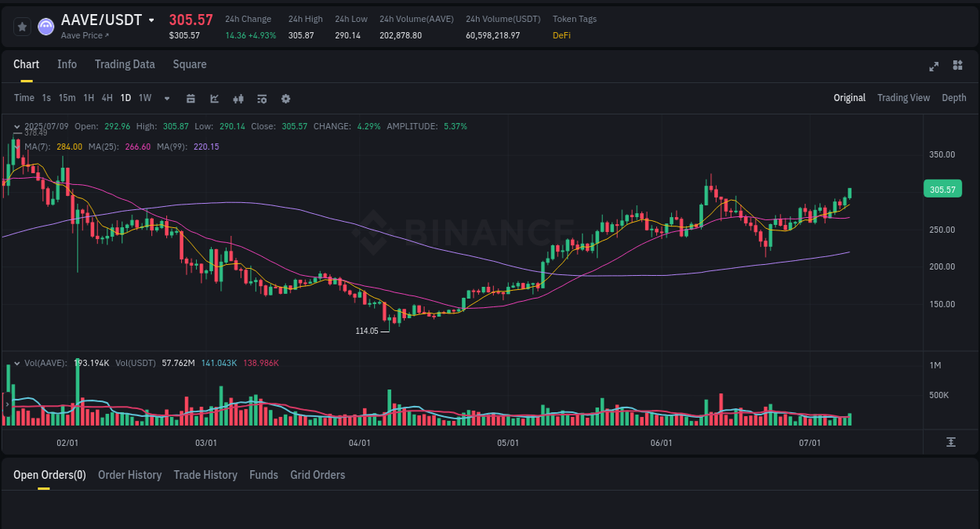This screenshot has height=529, width=980.
Task: Collapse the Vol(AAVE) volume panel chevron
Action: point(16,363)
